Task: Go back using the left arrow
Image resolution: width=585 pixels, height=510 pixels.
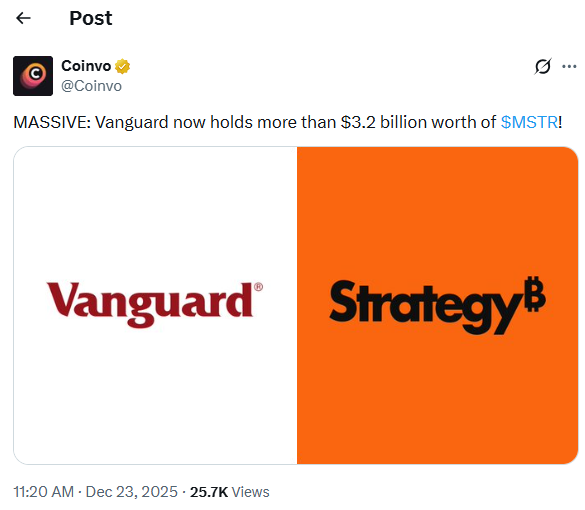Action: (x=23, y=18)
